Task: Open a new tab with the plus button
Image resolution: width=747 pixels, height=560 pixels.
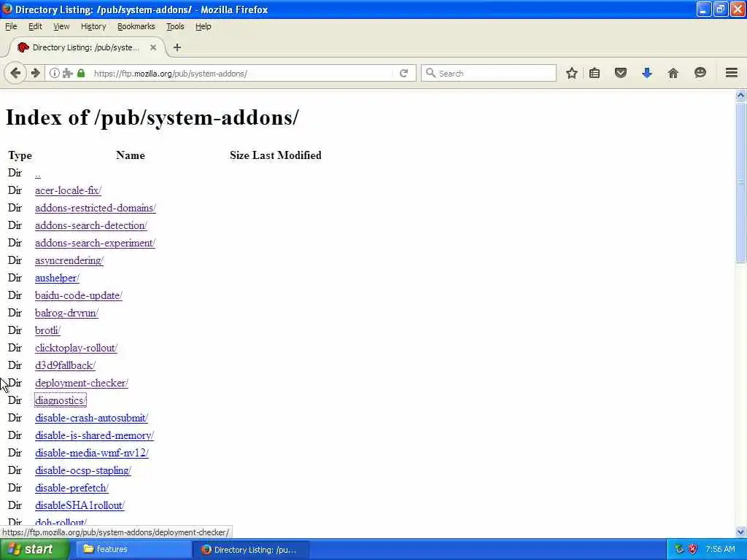Action: pyautogui.click(x=177, y=47)
